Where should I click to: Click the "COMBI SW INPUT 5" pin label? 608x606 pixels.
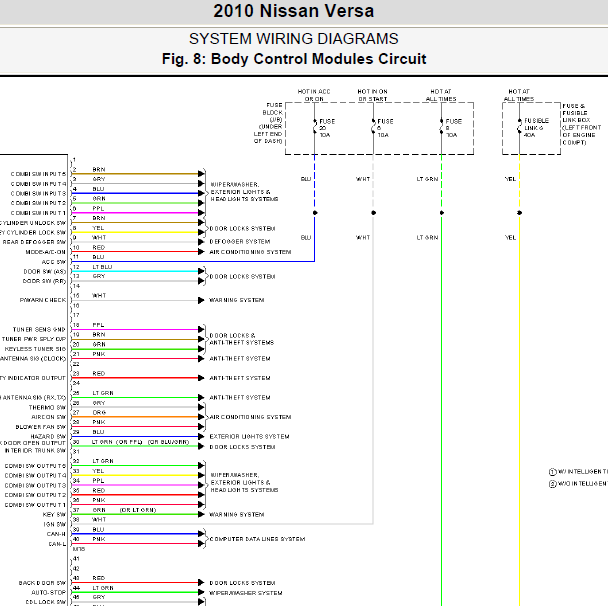[38, 174]
